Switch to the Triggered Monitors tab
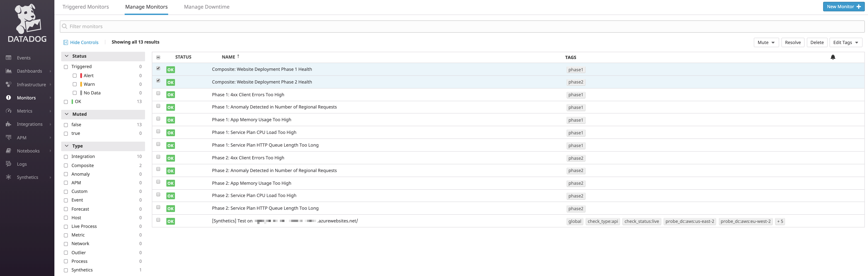Image resolution: width=868 pixels, height=276 pixels. (x=86, y=6)
